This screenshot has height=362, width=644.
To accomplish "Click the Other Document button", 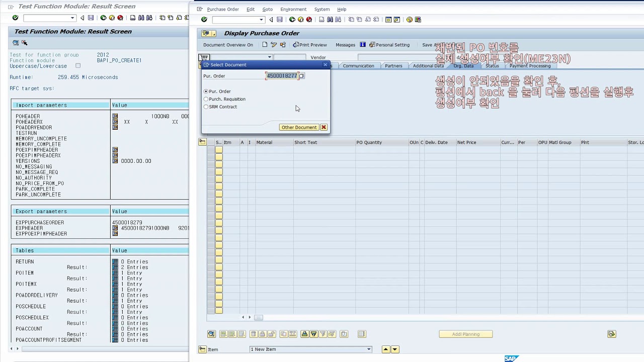I will pos(299,127).
